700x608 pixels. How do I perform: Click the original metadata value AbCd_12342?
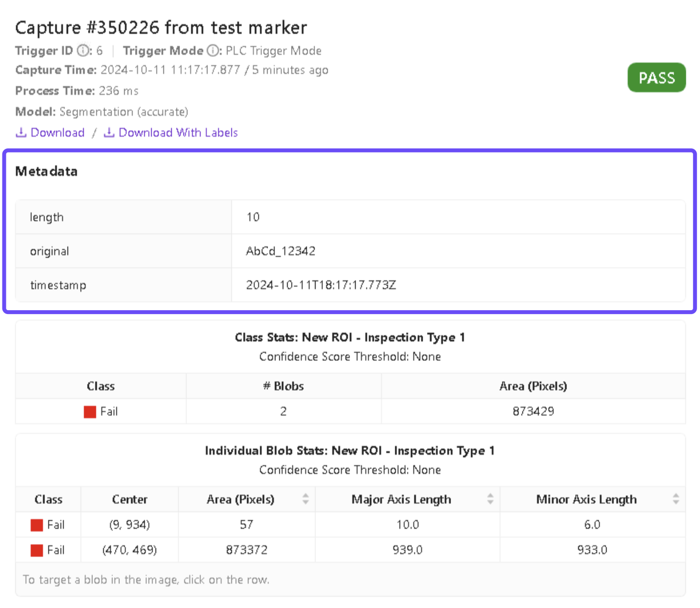[280, 251]
